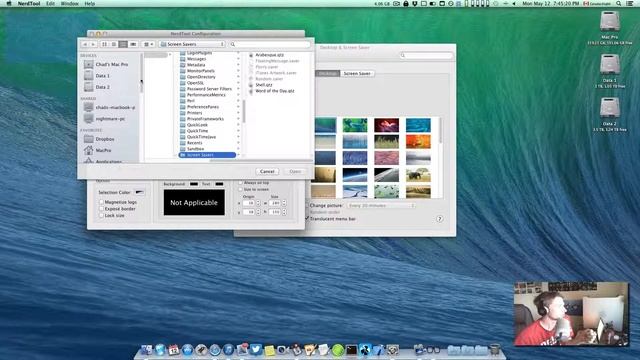
Task: Open help in Desktop & Screen Saver window
Action: [440, 219]
